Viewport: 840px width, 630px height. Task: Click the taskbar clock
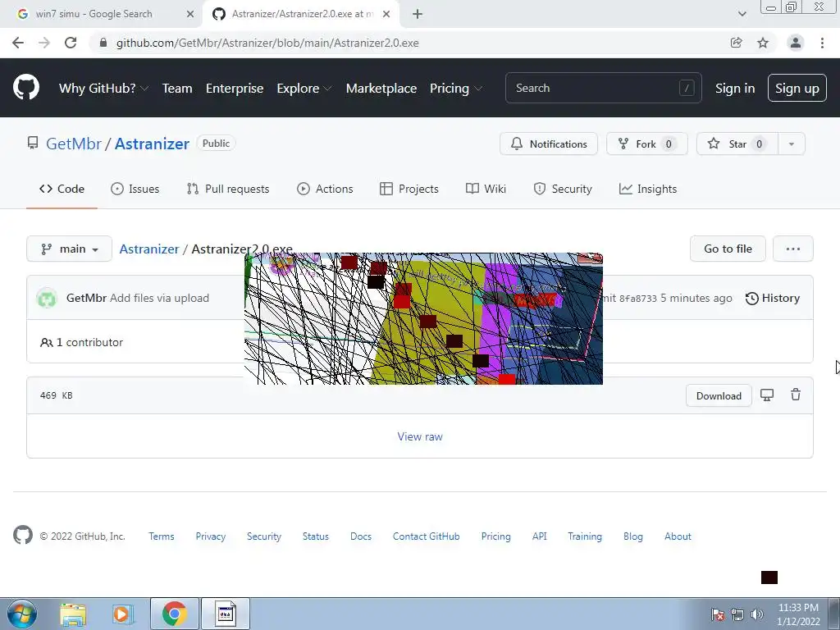[798, 614]
